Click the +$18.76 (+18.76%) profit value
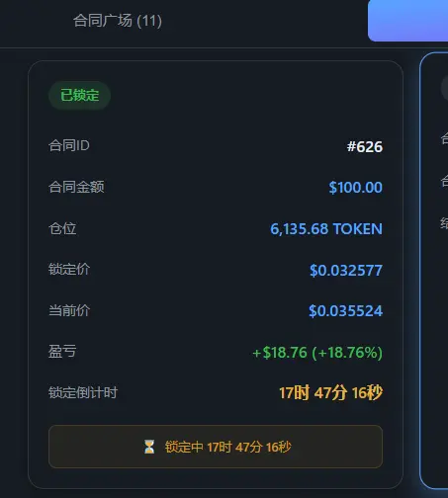Image resolution: width=448 pixels, height=498 pixels. [317, 353]
